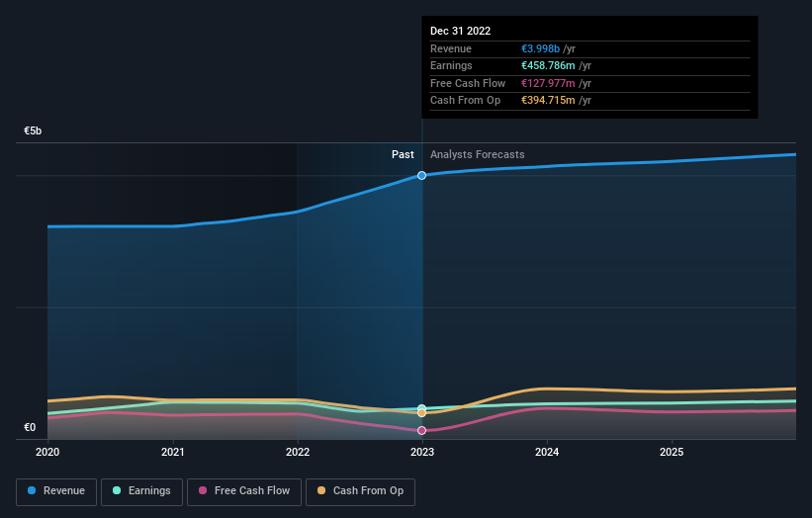Click the orange Cash From Op legend dot

pos(321,490)
